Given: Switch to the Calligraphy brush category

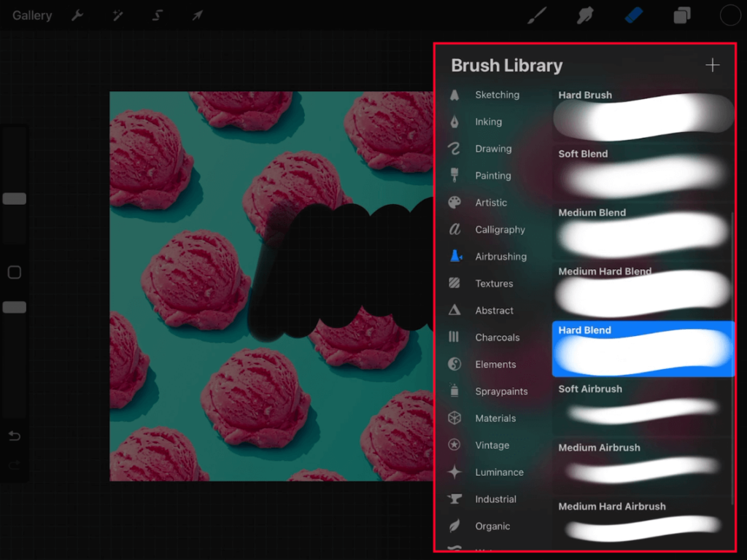Looking at the screenshot, I should click(x=495, y=229).
